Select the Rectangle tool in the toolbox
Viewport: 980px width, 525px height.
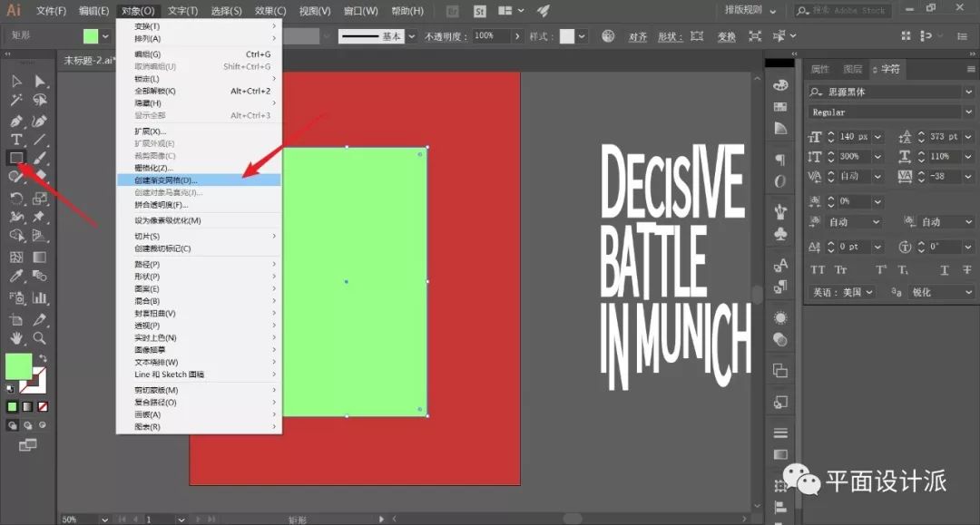[x=16, y=158]
